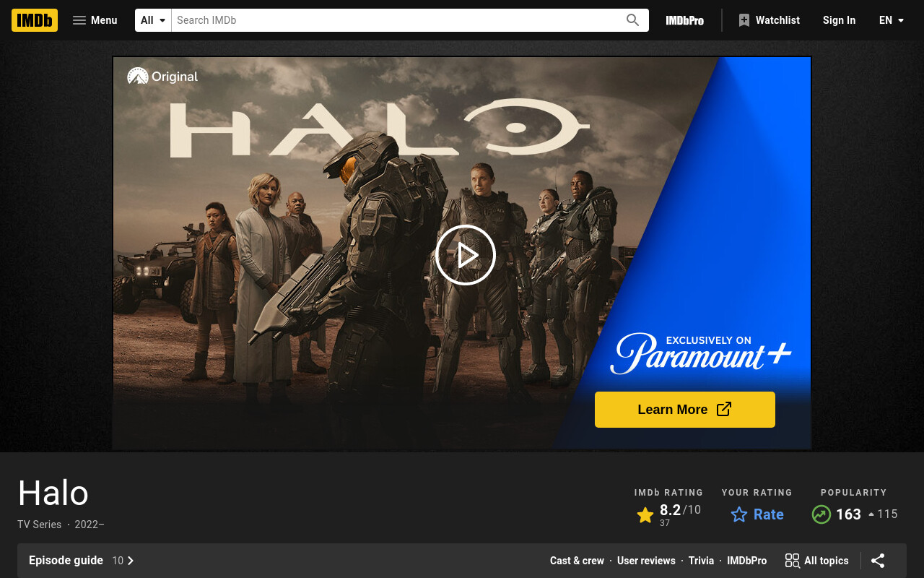Submit search with the magnifying glass icon
Screen dimensions: 924x578
(633, 20)
